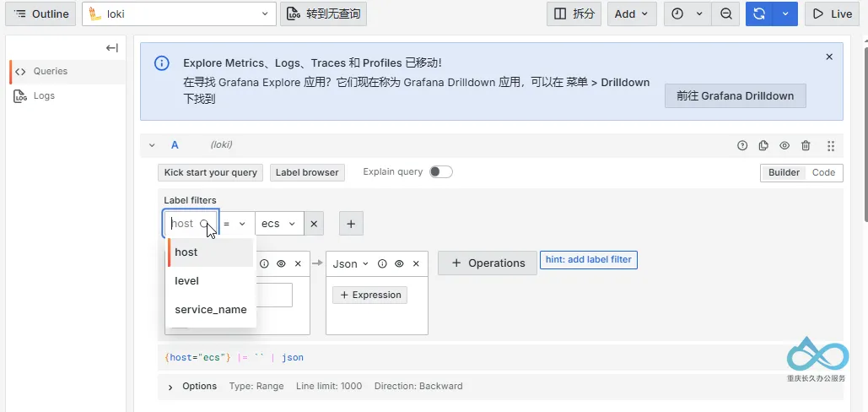The width and height of the screenshot is (868, 412).
Task: Open the Add dropdown menu
Action: 632,14
